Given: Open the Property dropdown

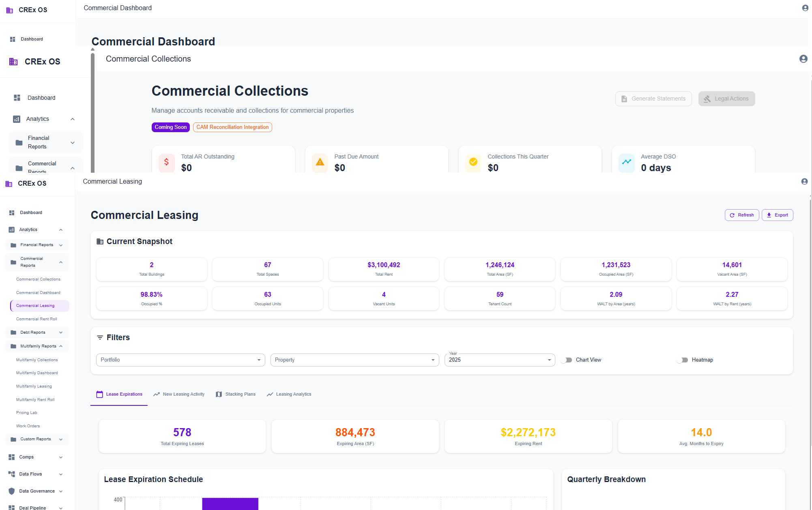Looking at the screenshot, I should (x=354, y=360).
